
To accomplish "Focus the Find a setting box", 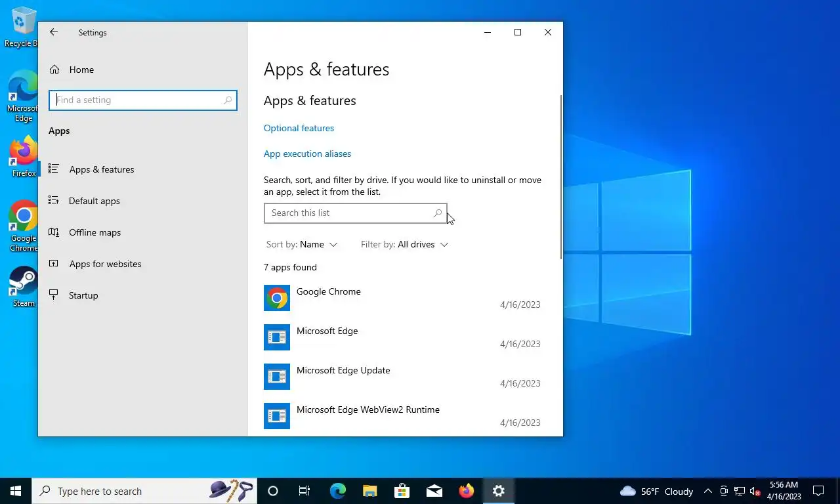I will click(x=142, y=100).
